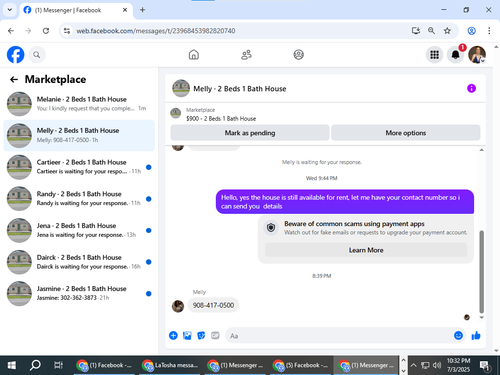Image resolution: width=500 pixels, height=375 pixels.
Task: Select Melly conversation in list
Action: pos(79,135)
